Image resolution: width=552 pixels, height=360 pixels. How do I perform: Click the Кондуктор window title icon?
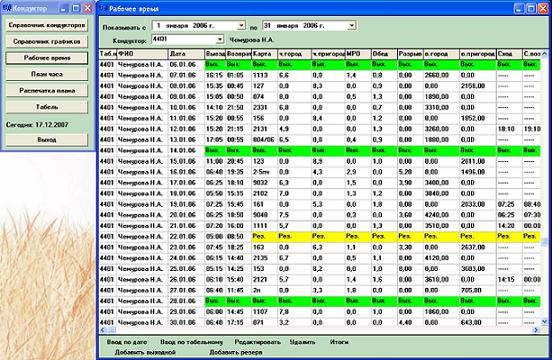[7, 8]
